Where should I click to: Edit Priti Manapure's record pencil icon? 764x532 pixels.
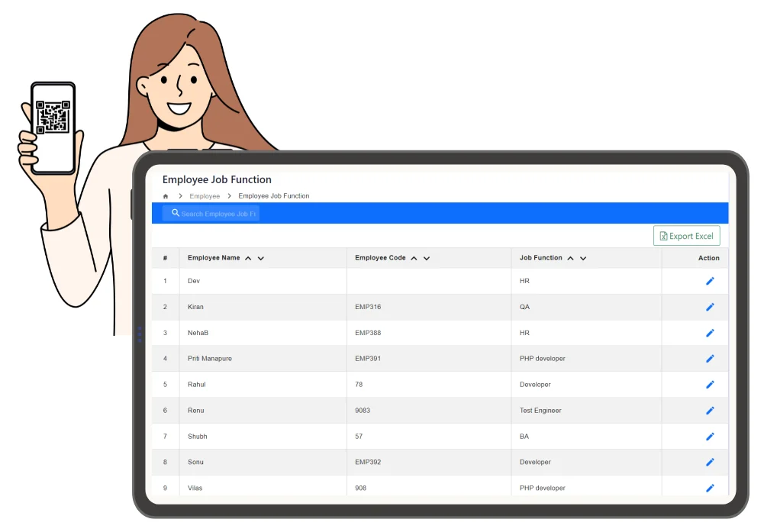[x=710, y=359]
